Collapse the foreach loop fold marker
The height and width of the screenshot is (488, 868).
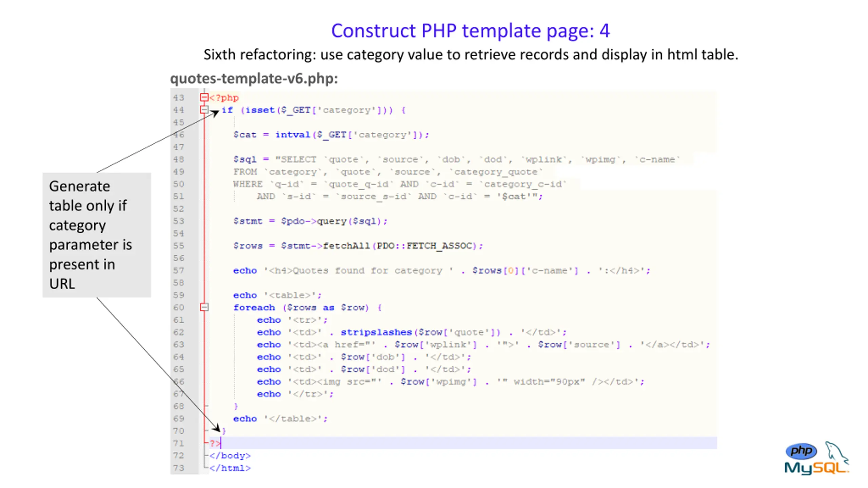coord(204,307)
